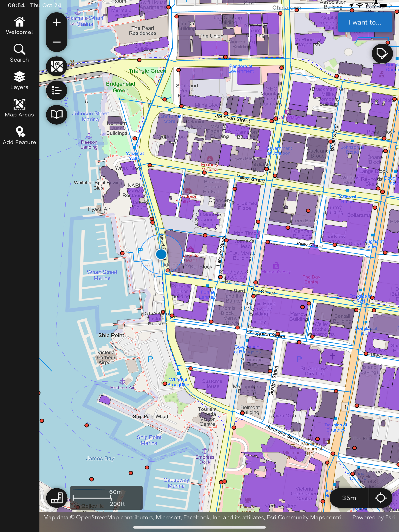Open the basemap toggle icon button
Viewport: 399px width, 532px height.
(56, 66)
